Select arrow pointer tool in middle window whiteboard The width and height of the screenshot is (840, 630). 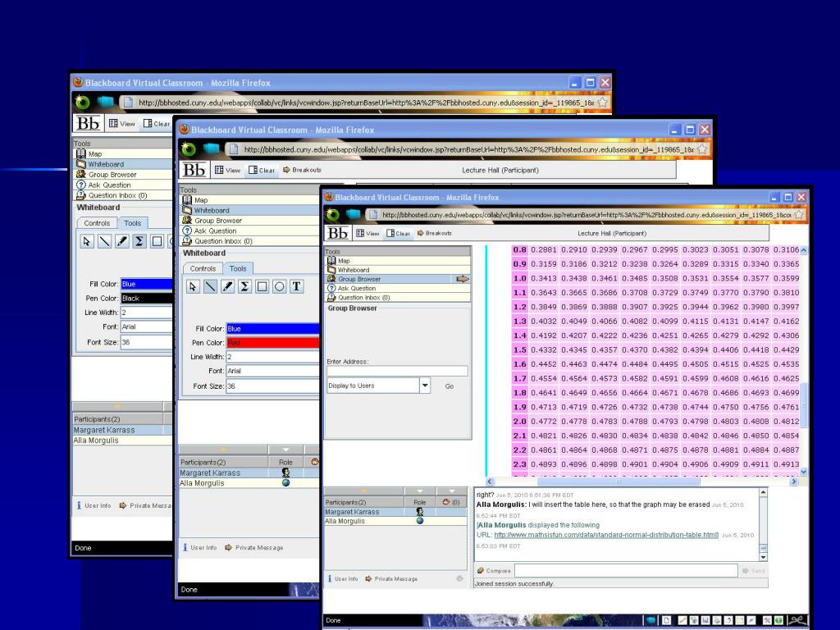click(193, 286)
